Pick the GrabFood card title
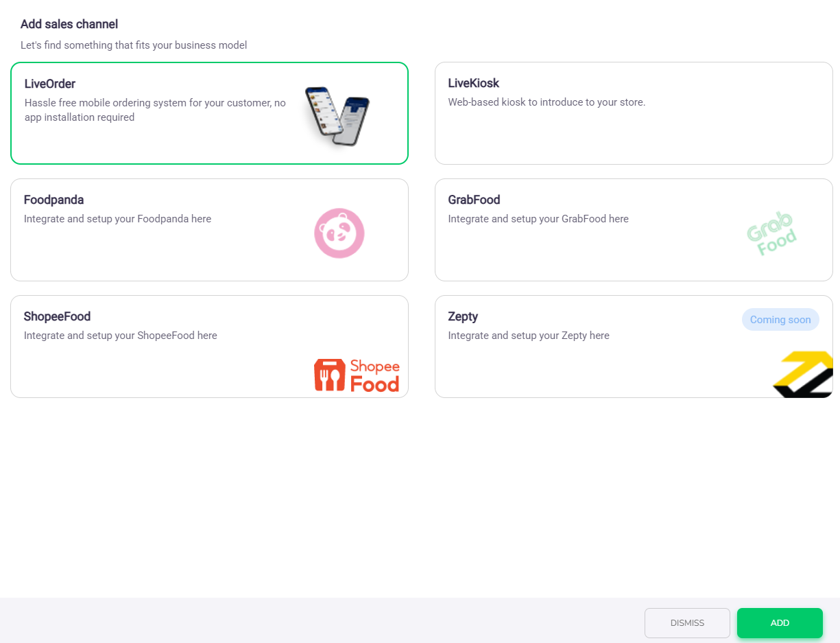Viewport: 840px width, 643px height. pyautogui.click(x=474, y=200)
